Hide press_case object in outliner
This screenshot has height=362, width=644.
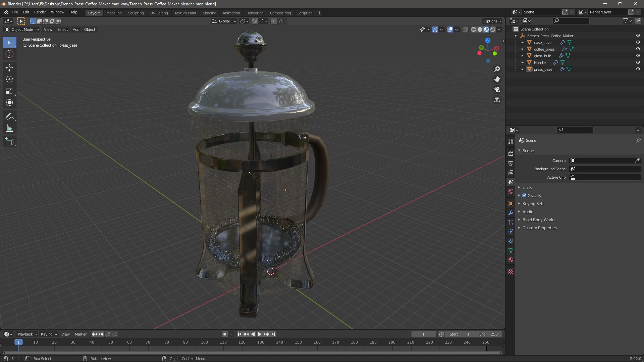pyautogui.click(x=638, y=69)
